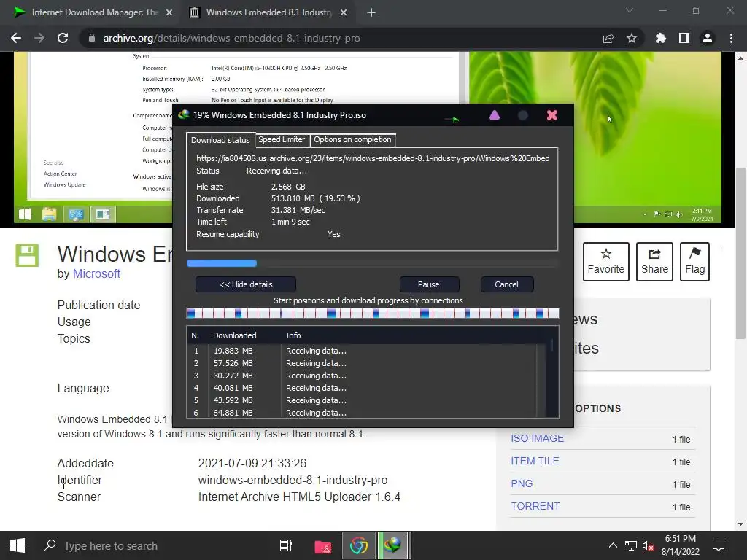
Task: Select the Download status tab
Action: tap(220, 140)
